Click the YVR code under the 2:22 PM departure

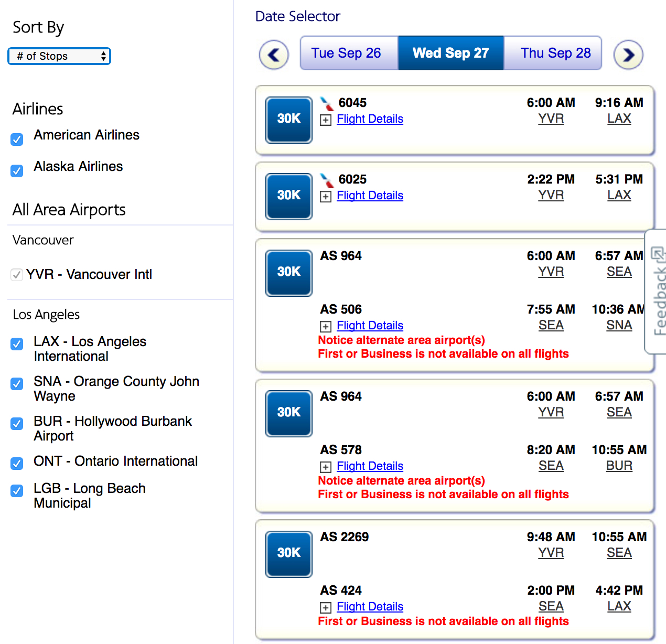point(551,196)
